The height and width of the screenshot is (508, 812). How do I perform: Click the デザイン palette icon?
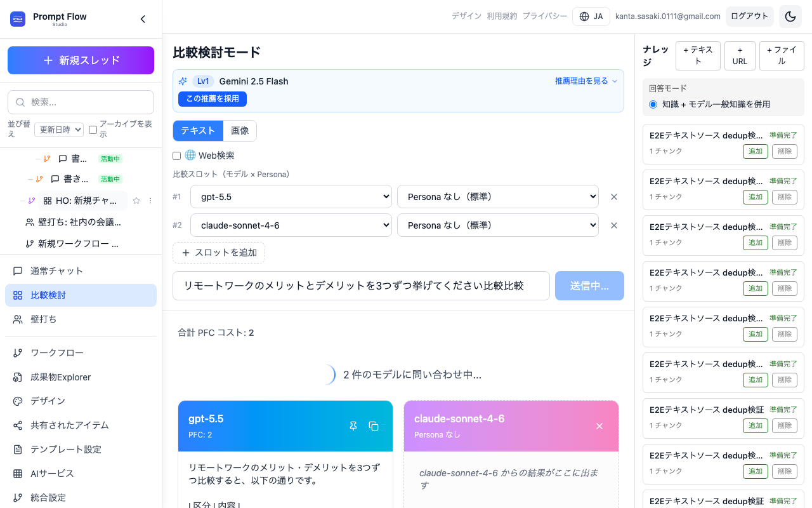click(x=18, y=401)
